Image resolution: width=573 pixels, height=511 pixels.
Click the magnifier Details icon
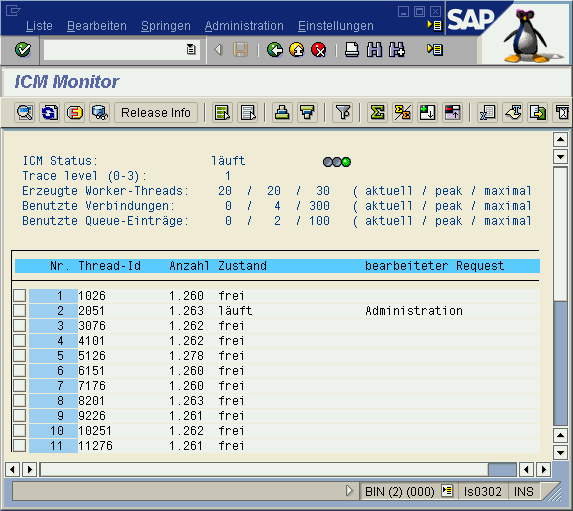click(x=24, y=112)
